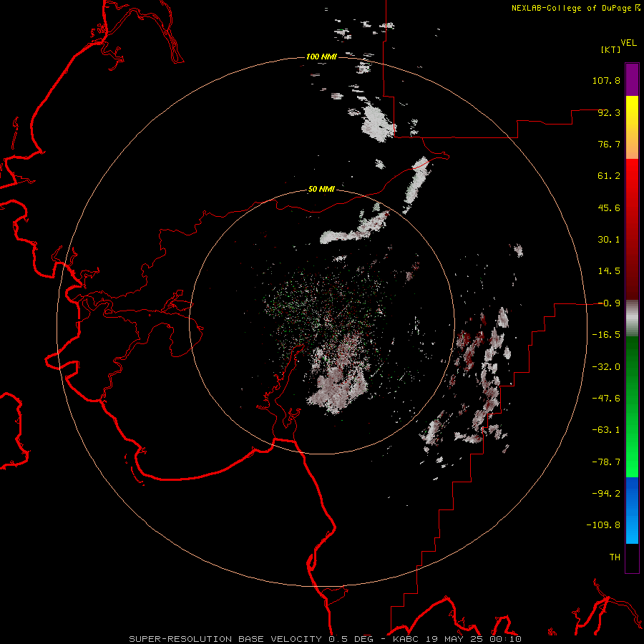Image resolution: width=644 pixels, height=644 pixels.
Task: Pick the purple segment of the velocity color bar
Action: pyautogui.click(x=632, y=79)
